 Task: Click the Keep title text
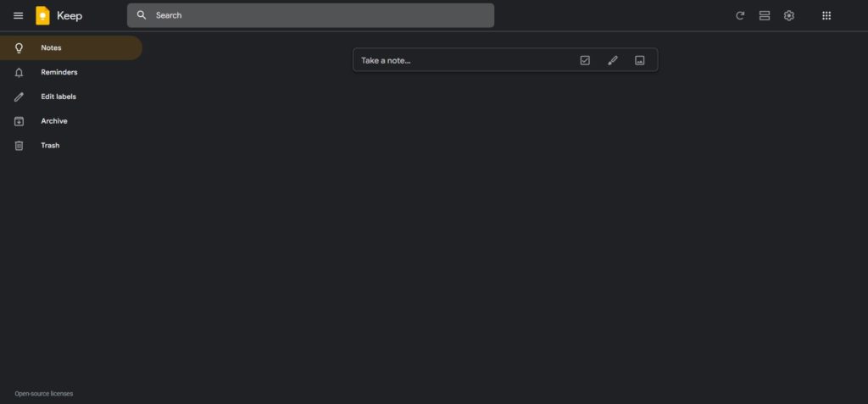click(70, 15)
